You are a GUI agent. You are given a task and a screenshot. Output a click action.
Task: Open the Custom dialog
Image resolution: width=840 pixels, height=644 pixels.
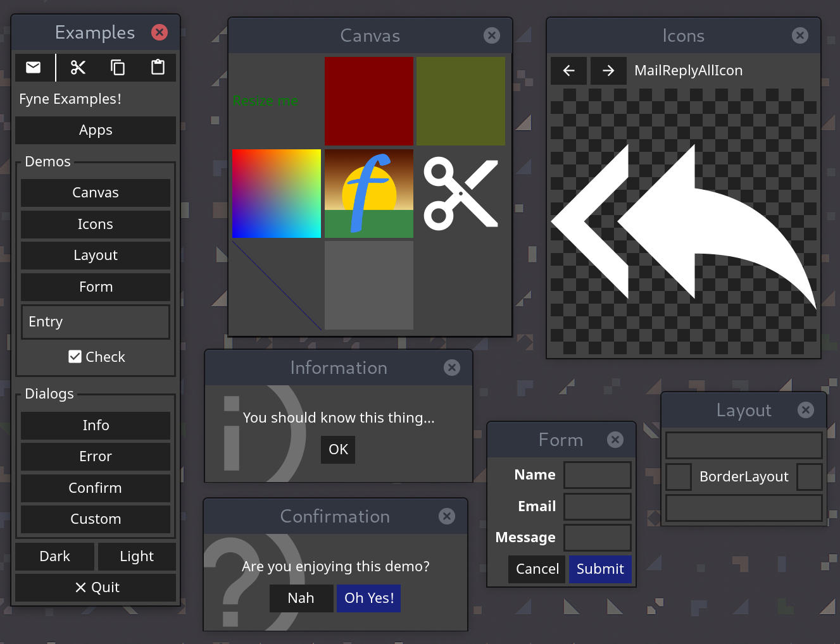click(96, 519)
